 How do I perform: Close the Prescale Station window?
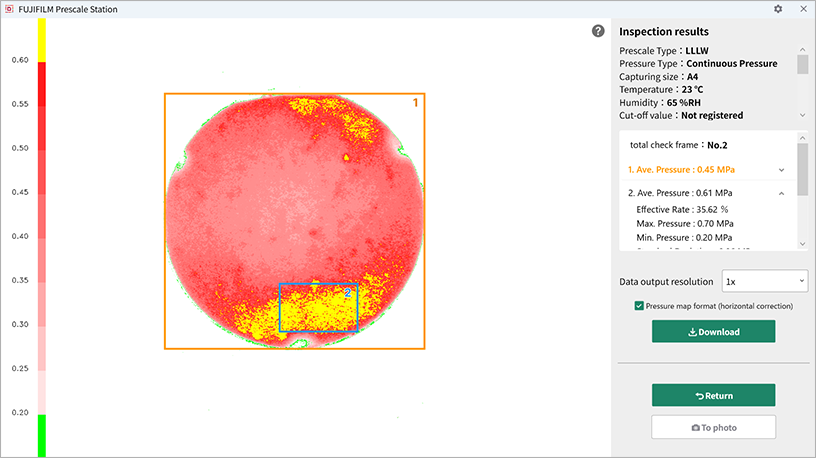click(x=802, y=9)
